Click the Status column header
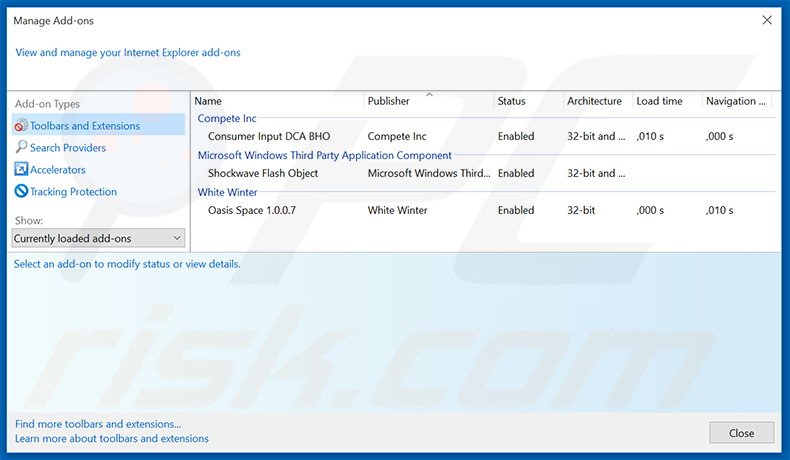 coord(511,101)
